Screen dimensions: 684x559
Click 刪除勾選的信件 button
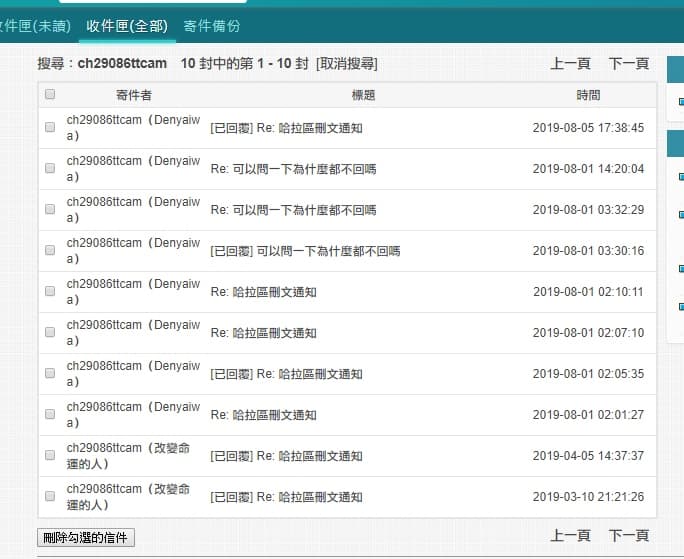click(86, 538)
